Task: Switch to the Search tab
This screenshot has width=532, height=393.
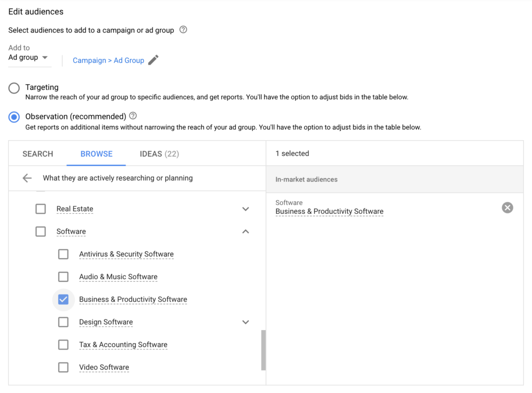Action: coord(38,154)
